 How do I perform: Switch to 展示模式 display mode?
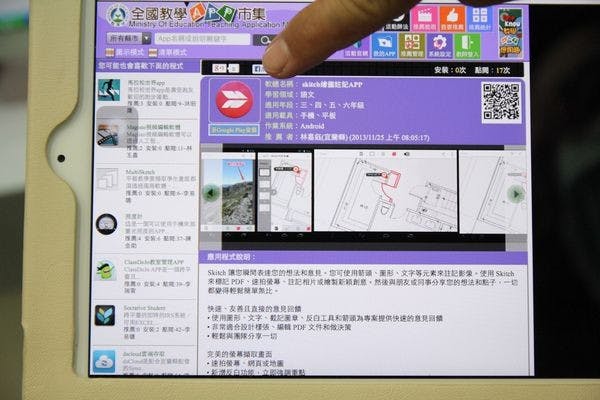click(125, 52)
